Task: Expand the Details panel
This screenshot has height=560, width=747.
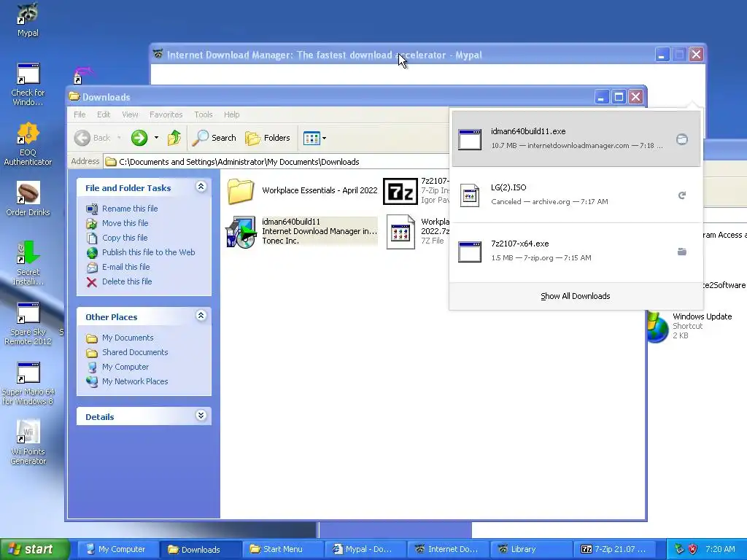Action: [x=201, y=416]
